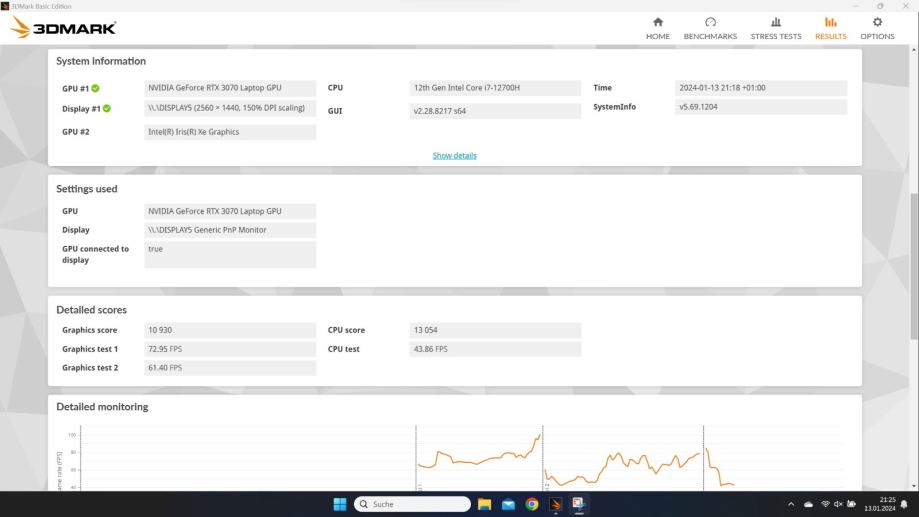The height and width of the screenshot is (517, 919).
Task: Click the green check next to Display #1
Action: [107, 108]
